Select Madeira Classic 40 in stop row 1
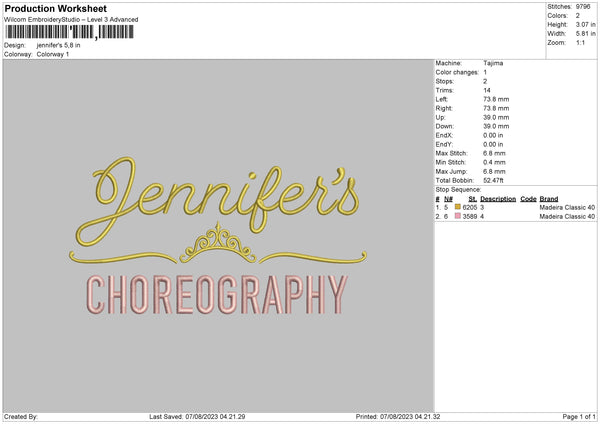The image size is (600, 424). 567,207
